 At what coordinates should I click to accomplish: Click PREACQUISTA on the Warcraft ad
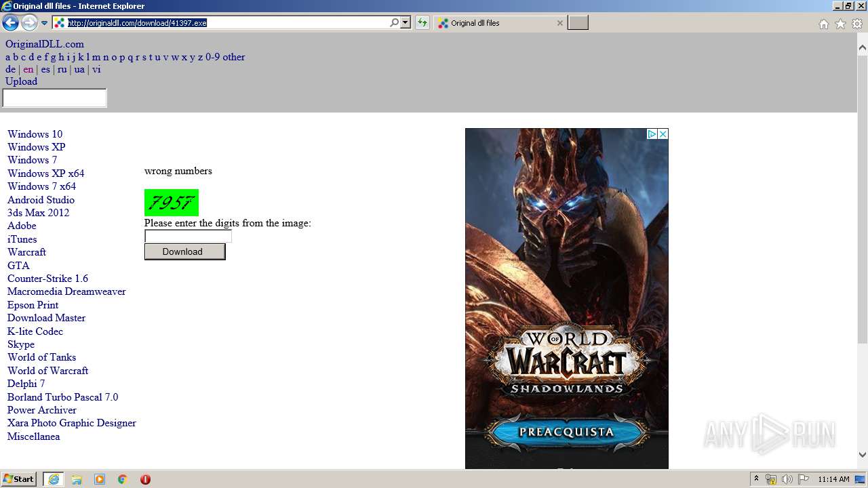(x=566, y=432)
